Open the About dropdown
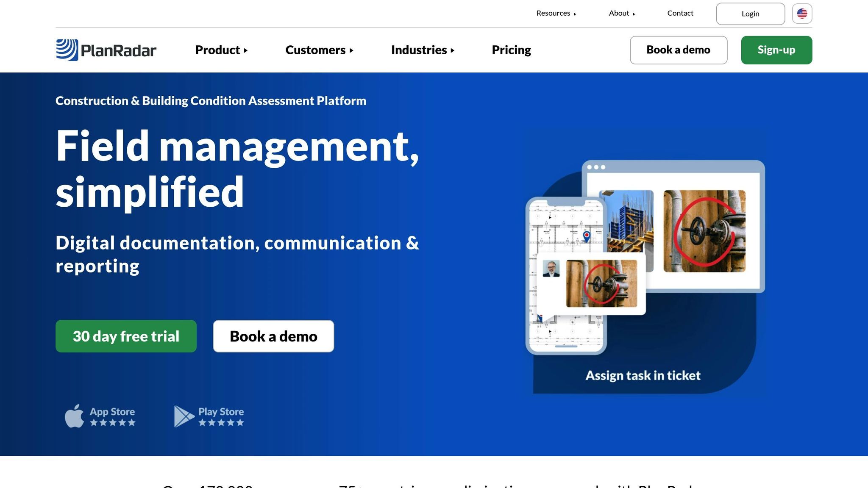The height and width of the screenshot is (488, 868). [622, 13]
